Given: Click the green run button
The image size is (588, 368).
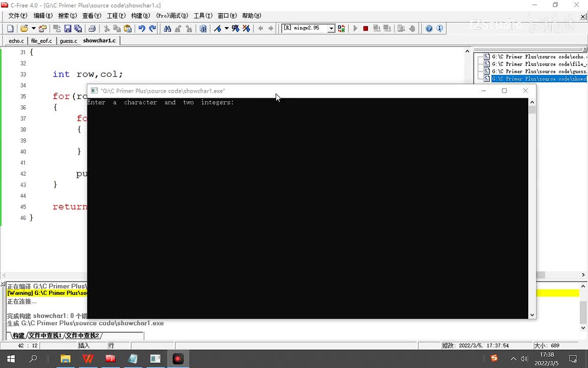Looking at the screenshot, I should tap(355, 28).
